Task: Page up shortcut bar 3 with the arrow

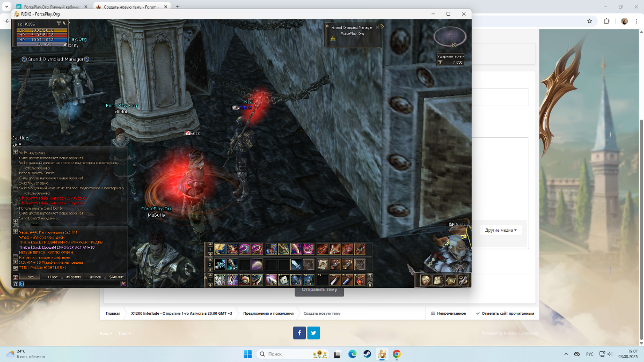Action: click(210, 245)
